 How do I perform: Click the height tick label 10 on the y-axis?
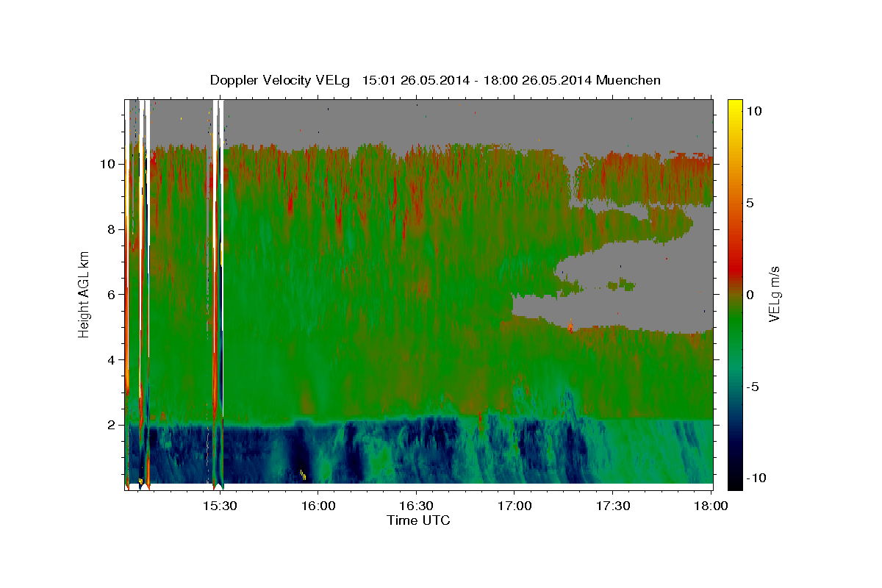coord(107,164)
